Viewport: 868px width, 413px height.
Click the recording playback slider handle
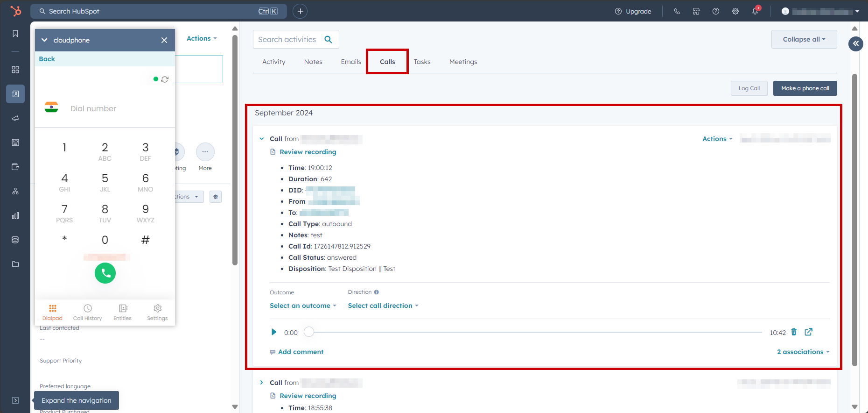309,332
